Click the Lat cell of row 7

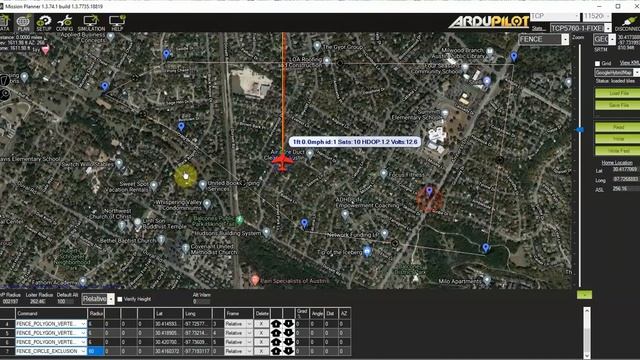point(168,351)
